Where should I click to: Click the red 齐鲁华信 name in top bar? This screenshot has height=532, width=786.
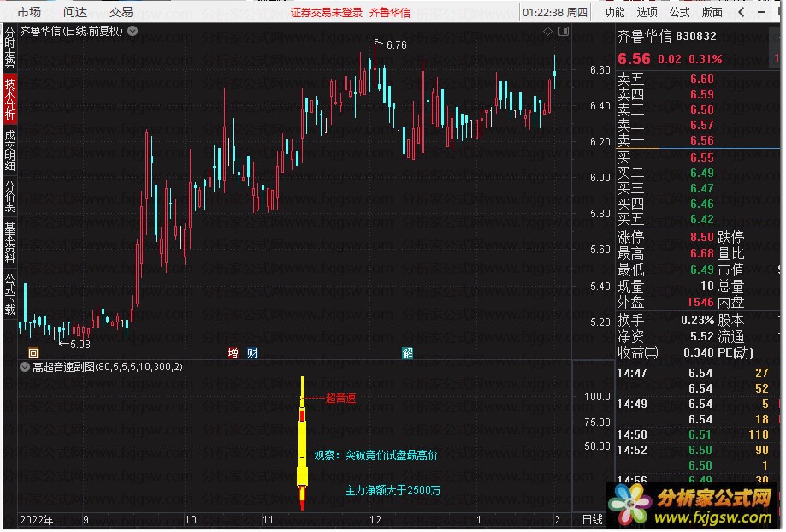[x=389, y=13]
